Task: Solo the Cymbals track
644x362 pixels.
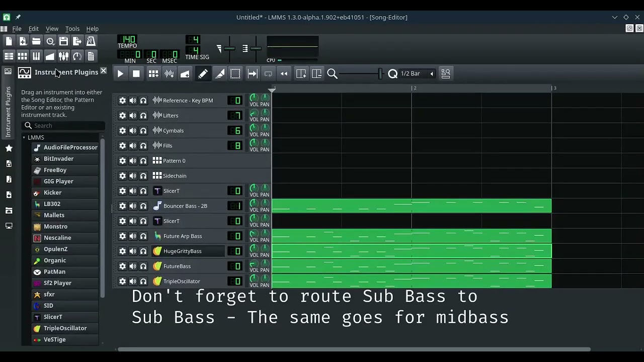Action: 143,131
